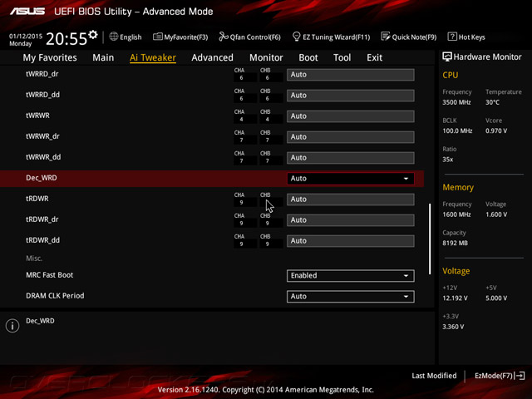The height and width of the screenshot is (399, 532).
Task: Click the 12.192 V voltage reading
Action: pos(455,298)
